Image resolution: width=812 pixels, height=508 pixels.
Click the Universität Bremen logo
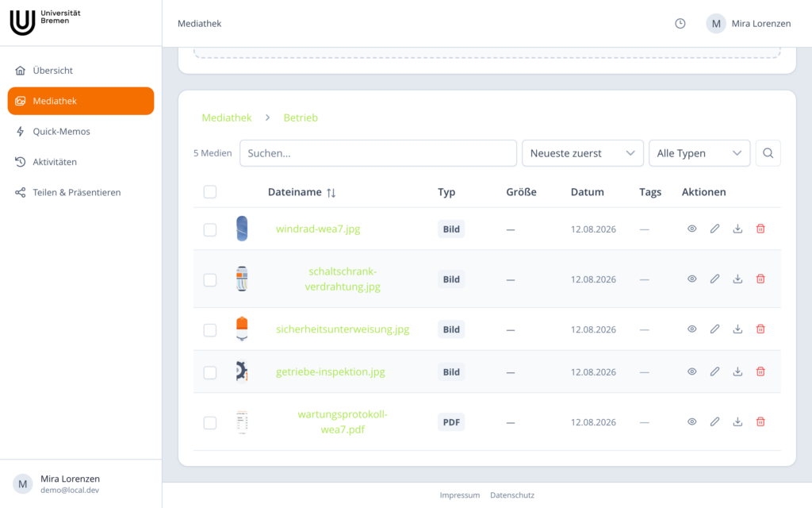click(x=45, y=22)
